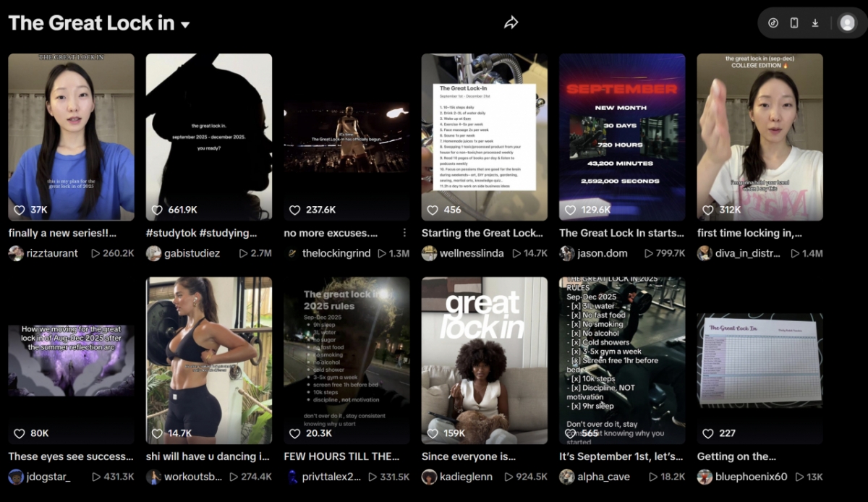Open the SEPTEMBER new month video thumbnail
Image resolution: width=868 pixels, height=502 pixels.
click(x=622, y=136)
